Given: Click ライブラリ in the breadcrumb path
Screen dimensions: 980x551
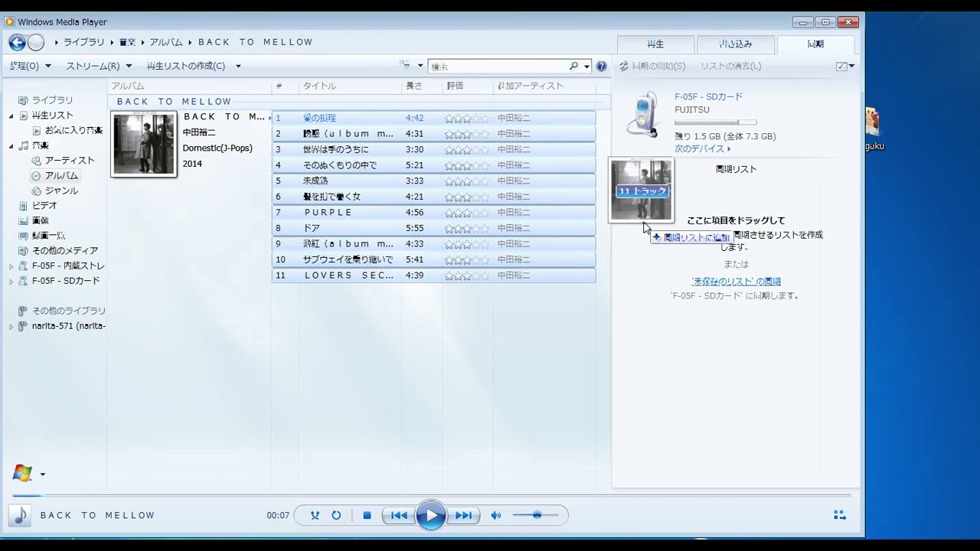Looking at the screenshot, I should [x=83, y=43].
